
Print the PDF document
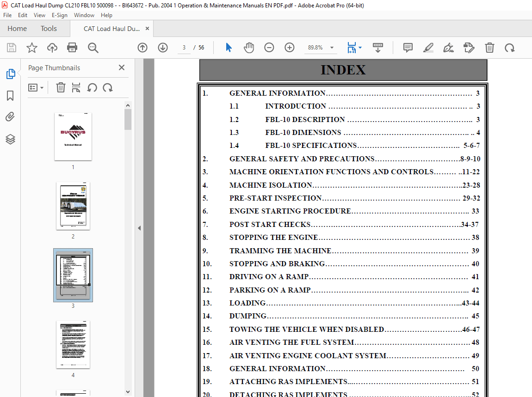73,47
